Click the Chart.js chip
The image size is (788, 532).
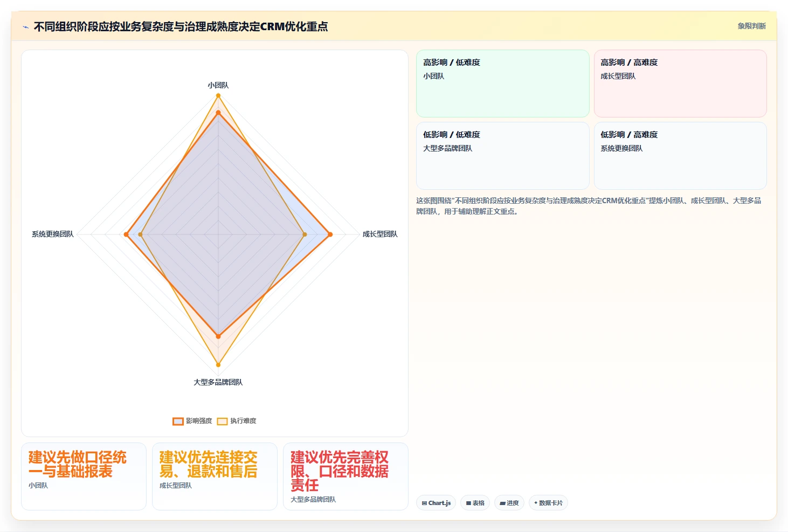coord(436,503)
